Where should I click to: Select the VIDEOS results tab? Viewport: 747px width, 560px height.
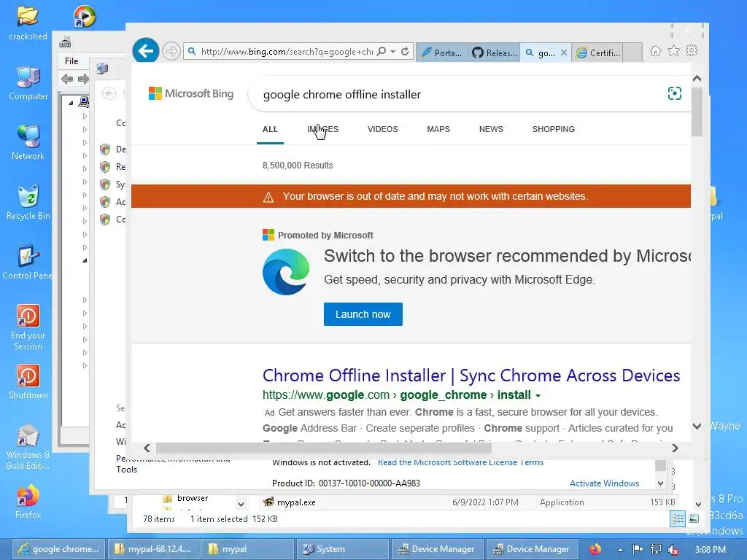[382, 129]
